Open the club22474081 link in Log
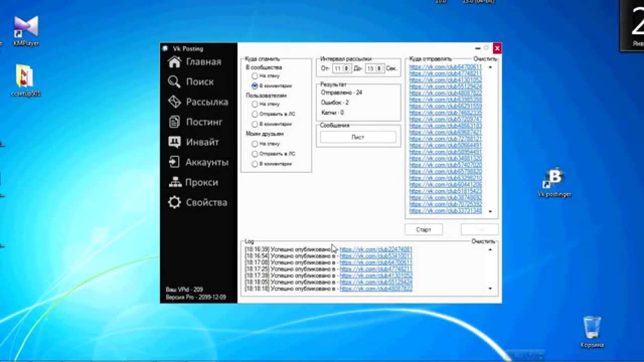Screen dimensions: 644x362 pos(376,249)
